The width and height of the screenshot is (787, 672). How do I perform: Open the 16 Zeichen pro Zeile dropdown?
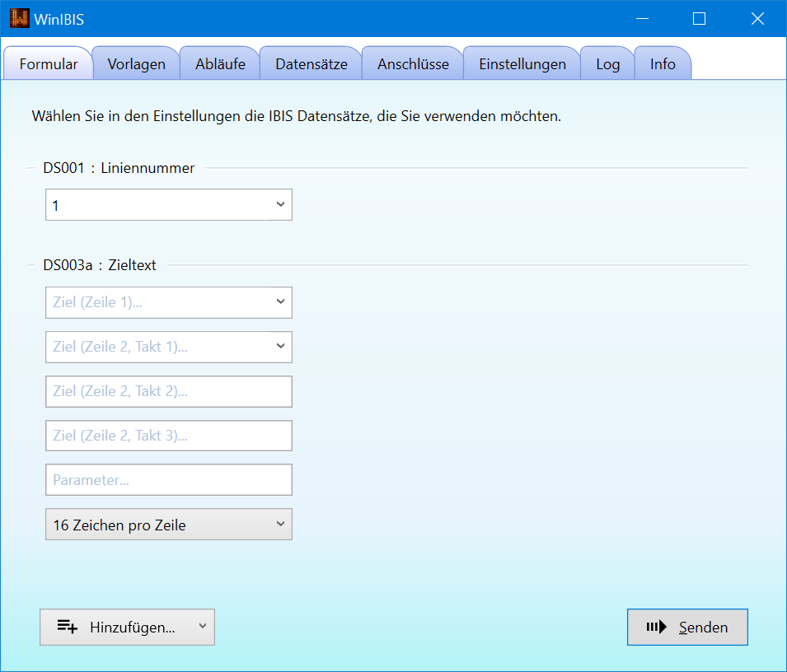coord(169,525)
